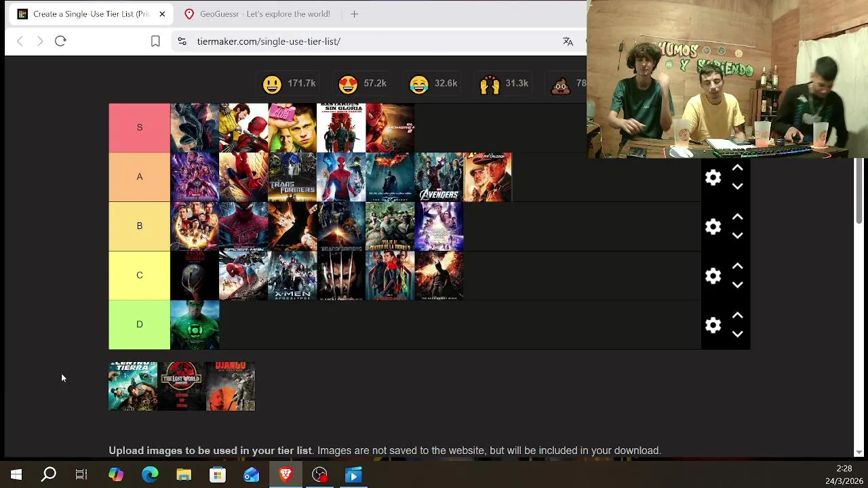Image resolution: width=868 pixels, height=488 pixels.
Task: Close the Create a Single-Use Tier List tab
Action: tap(162, 14)
